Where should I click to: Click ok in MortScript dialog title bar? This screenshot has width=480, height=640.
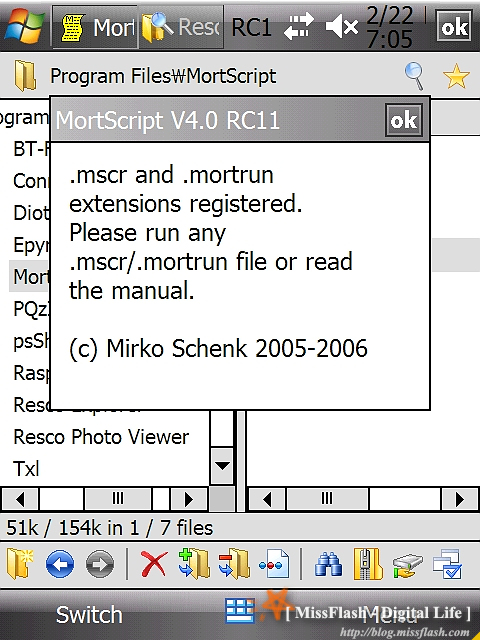tap(404, 120)
